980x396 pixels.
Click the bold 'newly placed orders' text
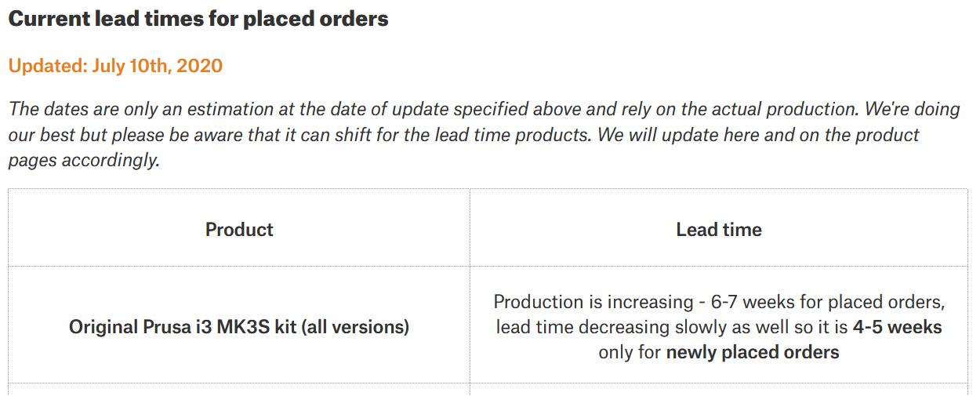(753, 352)
